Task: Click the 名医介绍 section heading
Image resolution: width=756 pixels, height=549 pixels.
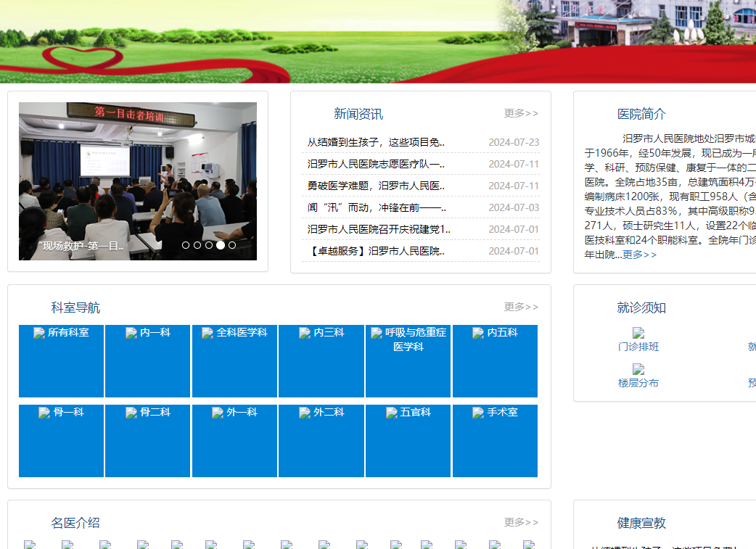Action: pos(75,523)
